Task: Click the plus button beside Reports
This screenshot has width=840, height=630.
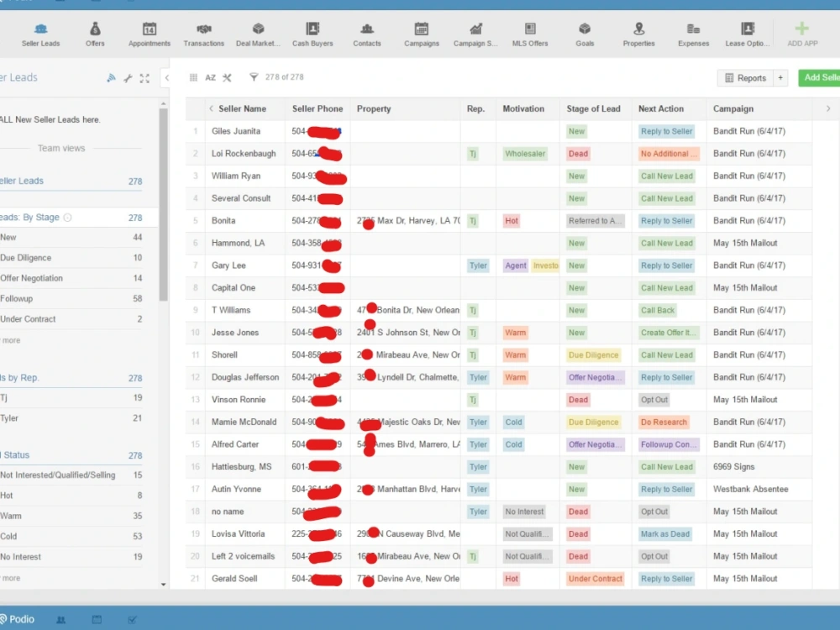Action: pyautogui.click(x=780, y=77)
